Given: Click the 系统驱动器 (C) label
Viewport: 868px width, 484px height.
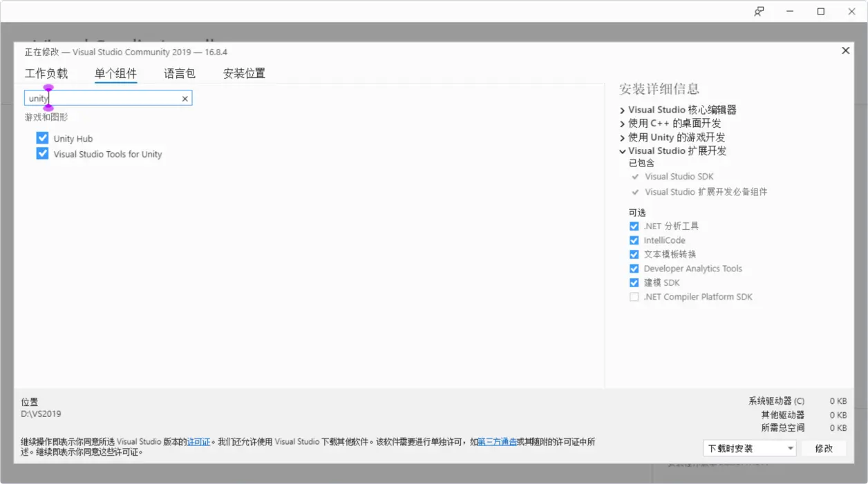Looking at the screenshot, I should tap(777, 401).
